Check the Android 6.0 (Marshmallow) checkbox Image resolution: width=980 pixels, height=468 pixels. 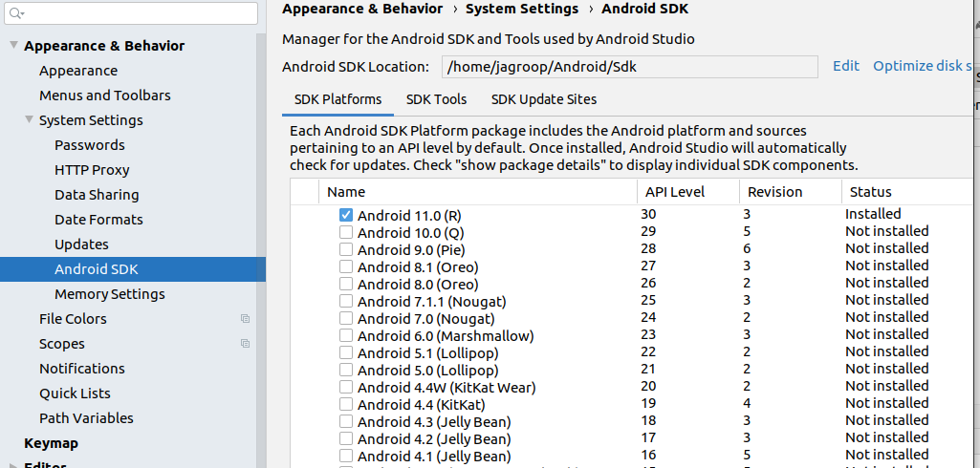point(345,335)
